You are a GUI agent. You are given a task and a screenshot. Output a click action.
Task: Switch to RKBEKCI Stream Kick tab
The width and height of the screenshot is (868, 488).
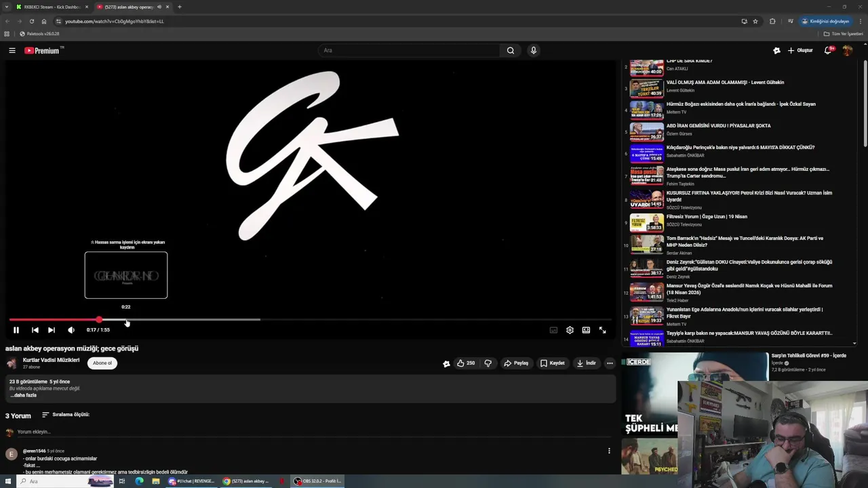(x=52, y=7)
